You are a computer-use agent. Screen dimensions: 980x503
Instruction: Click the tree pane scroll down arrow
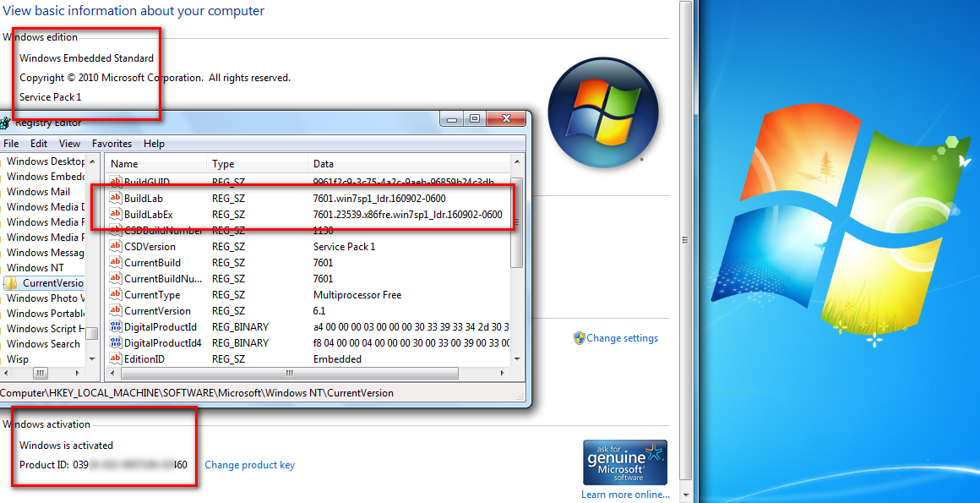[x=92, y=359]
